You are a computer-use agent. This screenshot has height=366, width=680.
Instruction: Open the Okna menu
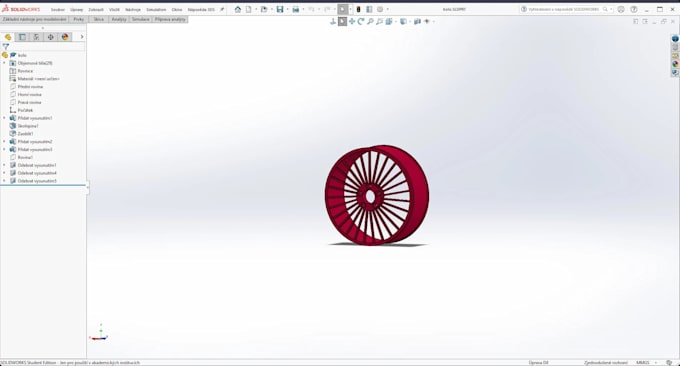point(177,10)
